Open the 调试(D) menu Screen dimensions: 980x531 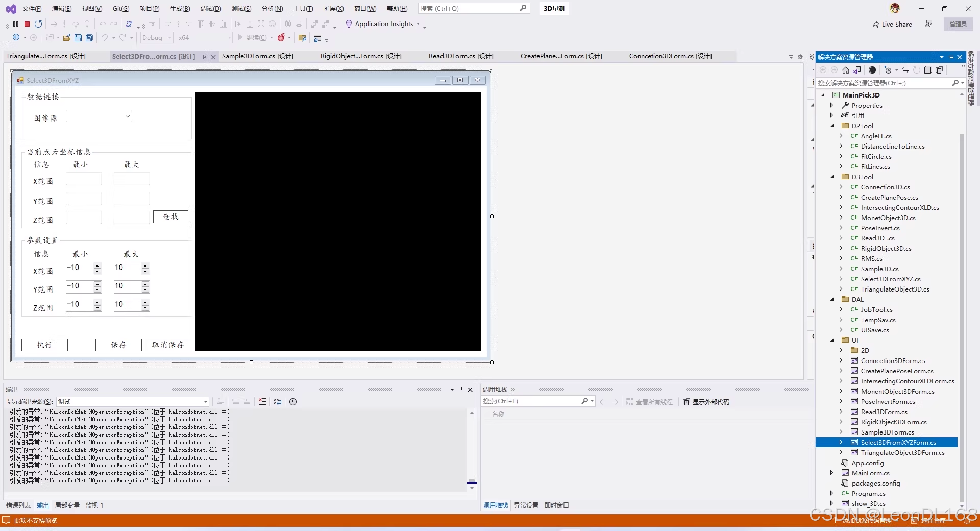[211, 9]
